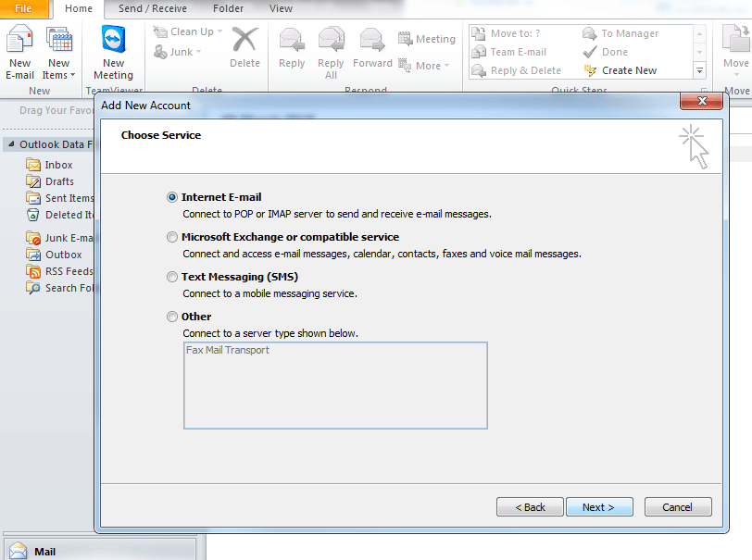Click the Junk icon in ribbon
The width and height of the screenshot is (752, 560).
(x=160, y=51)
